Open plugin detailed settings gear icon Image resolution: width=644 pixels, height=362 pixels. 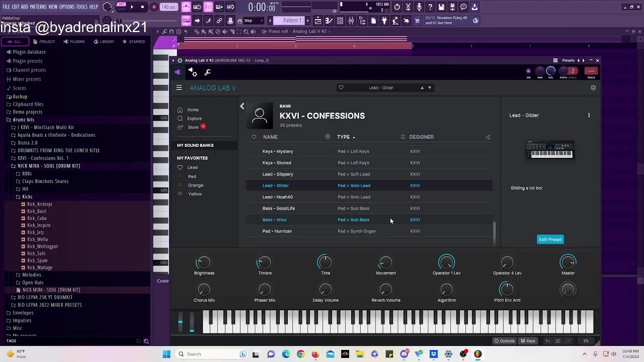pyautogui.click(x=193, y=72)
